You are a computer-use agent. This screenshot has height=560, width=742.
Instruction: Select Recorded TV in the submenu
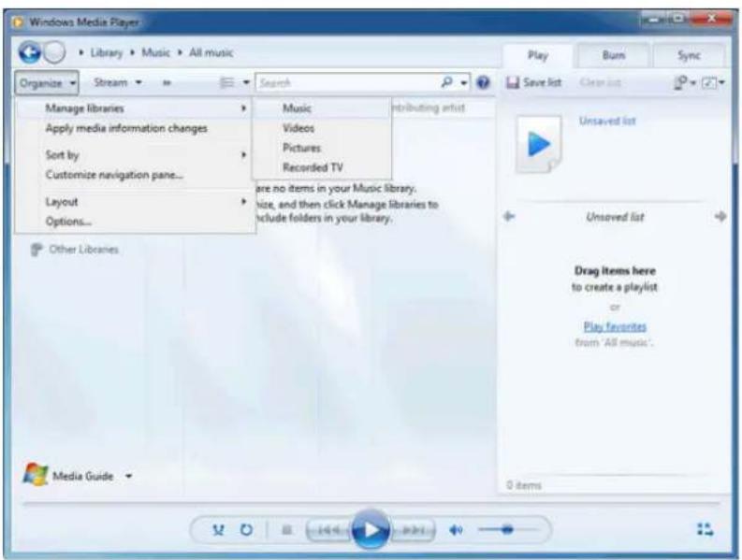[322, 167]
